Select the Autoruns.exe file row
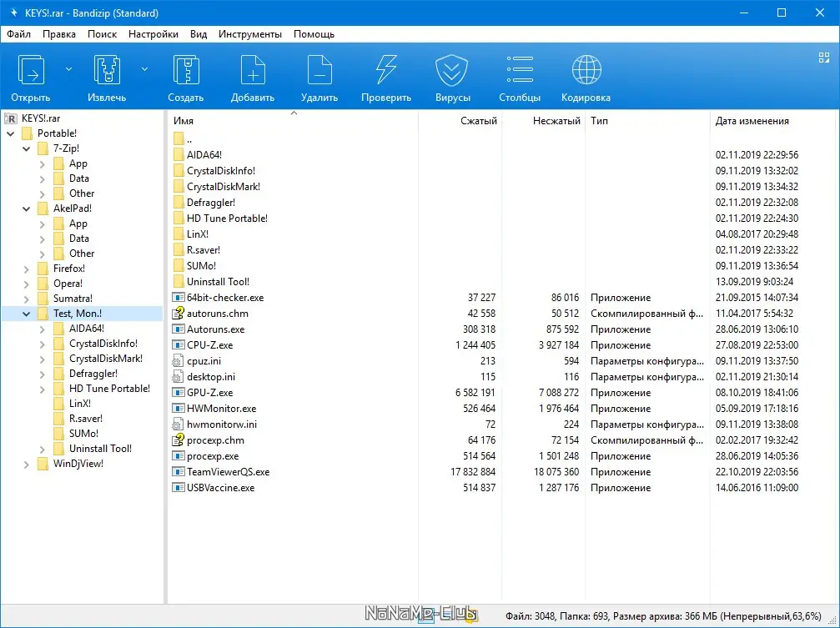The width and height of the screenshot is (840, 628). (501, 329)
